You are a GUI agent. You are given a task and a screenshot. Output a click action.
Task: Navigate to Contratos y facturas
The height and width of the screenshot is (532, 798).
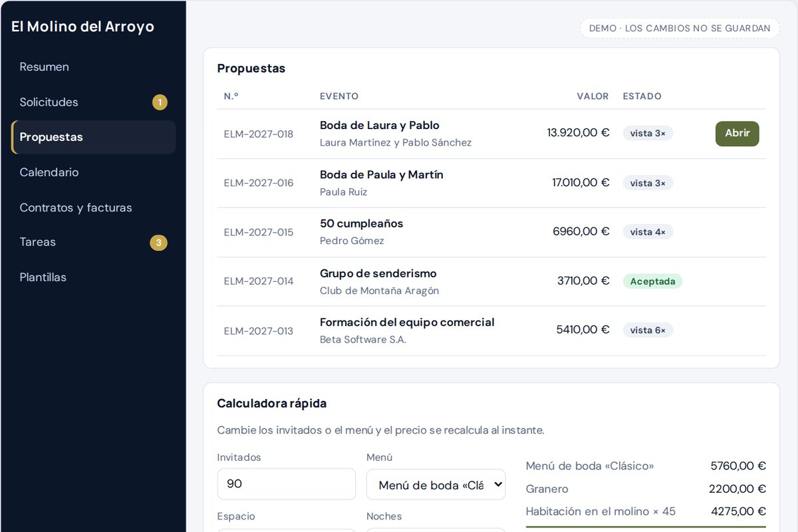[94, 207]
